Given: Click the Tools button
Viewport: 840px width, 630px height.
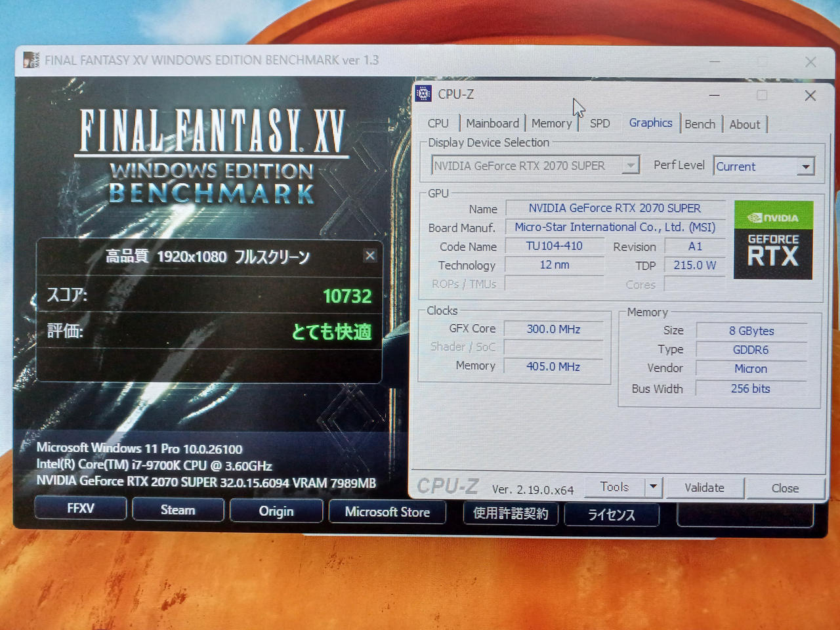Looking at the screenshot, I should (x=614, y=487).
